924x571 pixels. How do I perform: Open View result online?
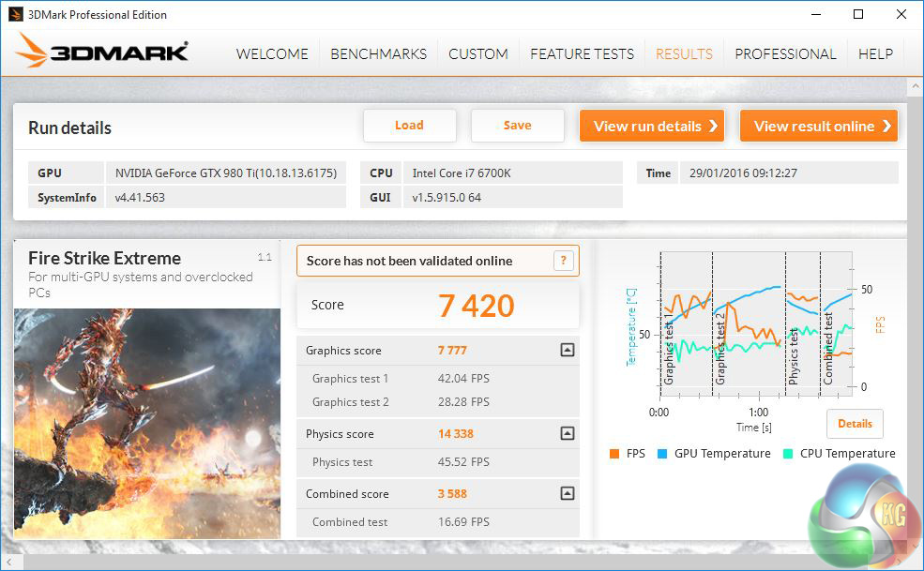pyautogui.click(x=818, y=126)
